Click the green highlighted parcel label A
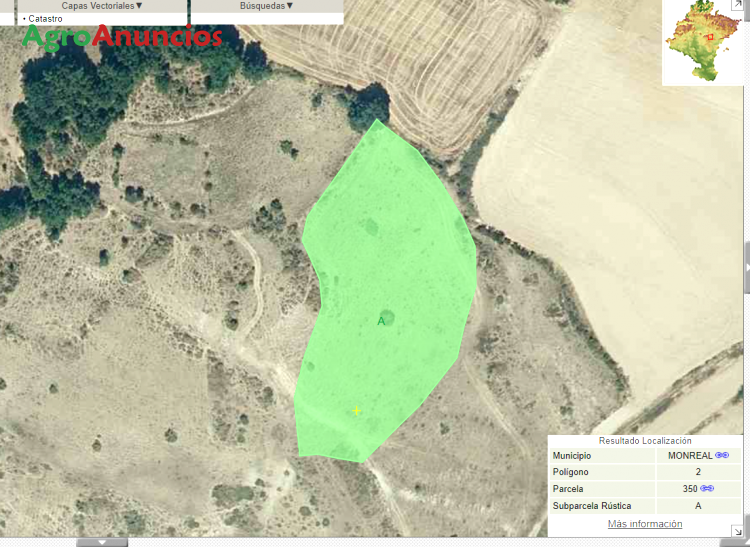 (x=381, y=321)
